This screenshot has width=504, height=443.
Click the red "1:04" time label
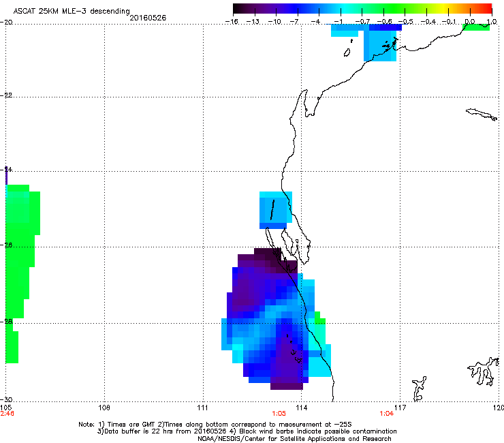386,414
